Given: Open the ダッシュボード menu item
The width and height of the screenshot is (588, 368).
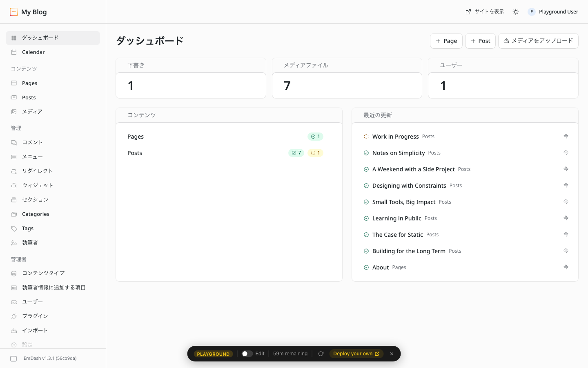Looking at the screenshot, I should coord(53,38).
